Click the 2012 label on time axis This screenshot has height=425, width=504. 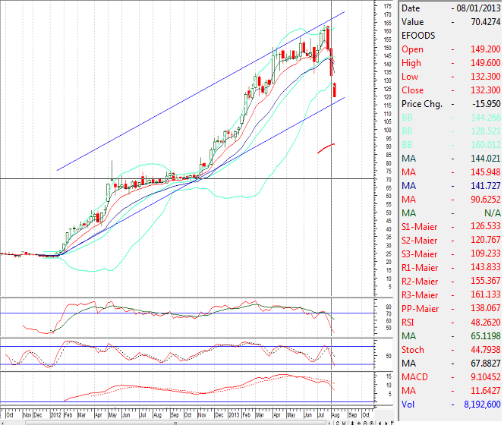tap(55, 416)
